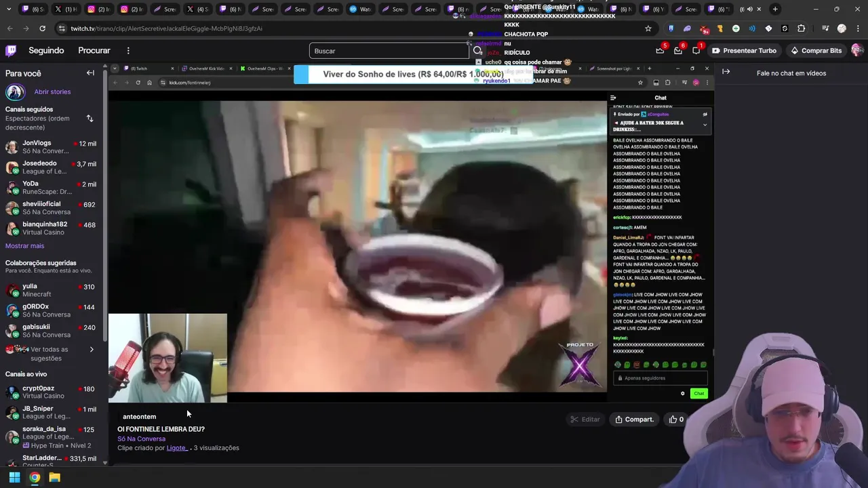Open Chrome from the taskbar

(35, 477)
